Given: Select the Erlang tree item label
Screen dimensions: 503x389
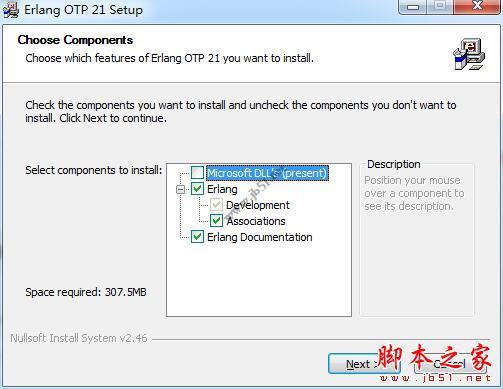Looking at the screenshot, I should click(x=222, y=189).
